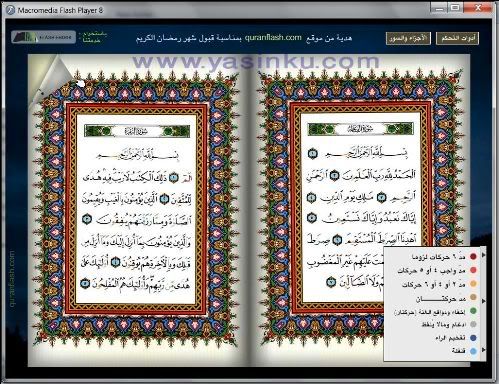499x384 pixels.
Task: Click verse marker after Alif Lam Mim
Action: tap(174, 178)
